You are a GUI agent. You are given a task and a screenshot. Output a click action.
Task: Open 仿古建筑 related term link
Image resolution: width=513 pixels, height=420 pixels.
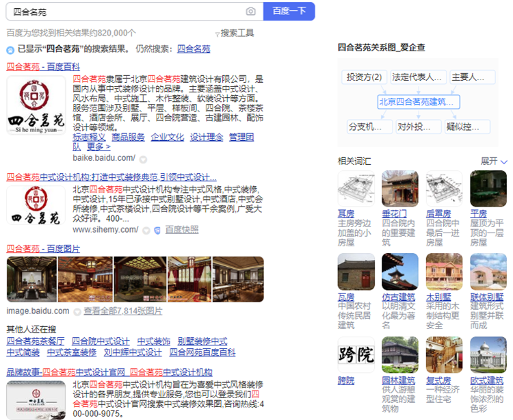point(399,297)
